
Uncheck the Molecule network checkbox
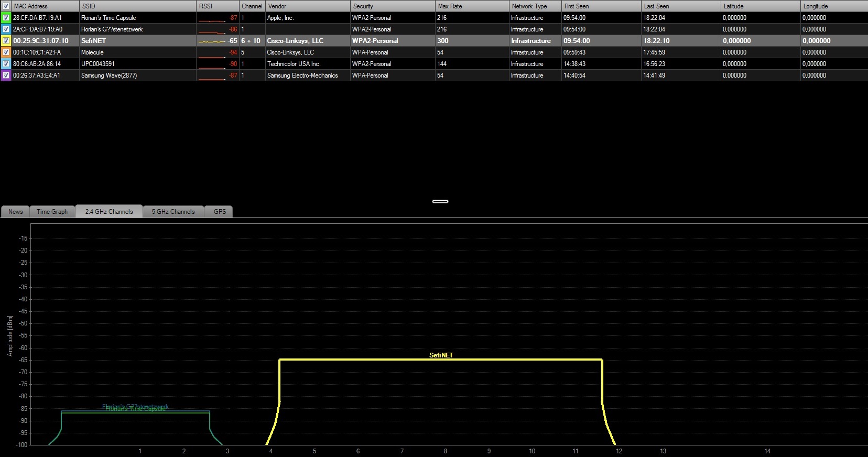tap(6, 52)
